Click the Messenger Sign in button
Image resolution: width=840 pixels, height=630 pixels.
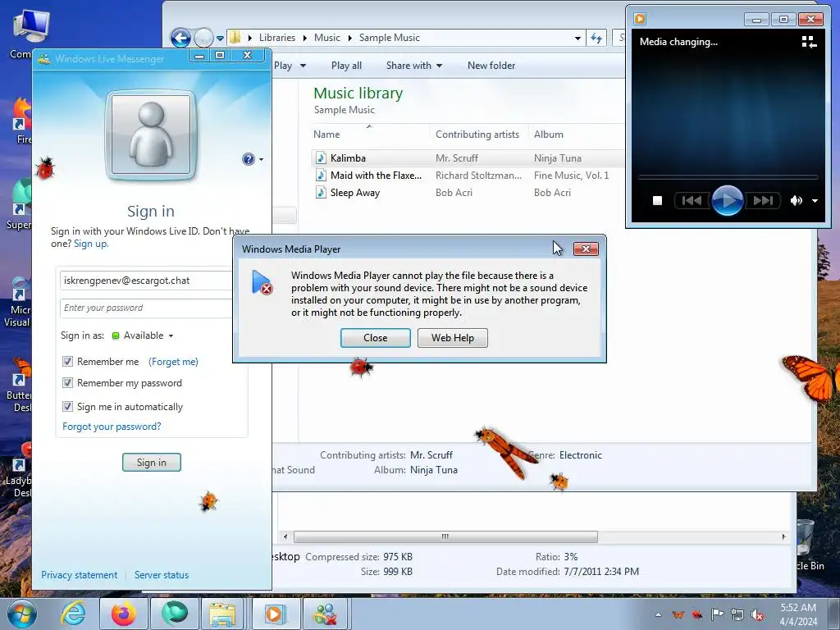[x=152, y=463]
